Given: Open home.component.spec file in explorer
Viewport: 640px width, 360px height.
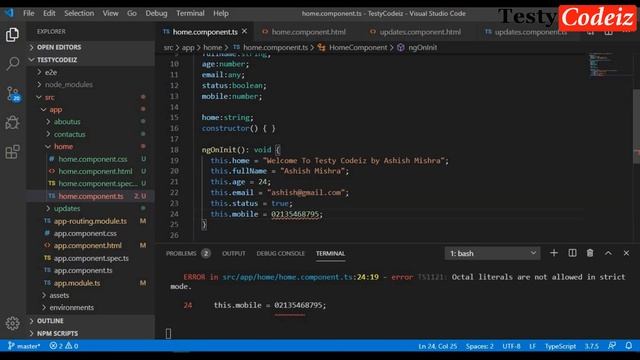Looking at the screenshot, I should (98, 184).
